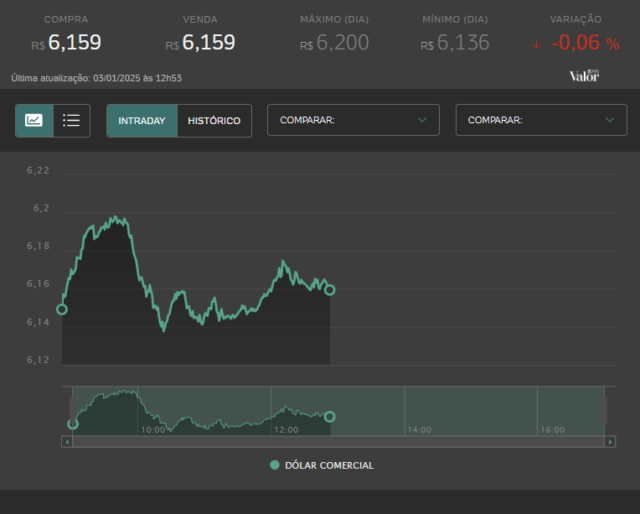Switch to chart view icon

tap(34, 120)
